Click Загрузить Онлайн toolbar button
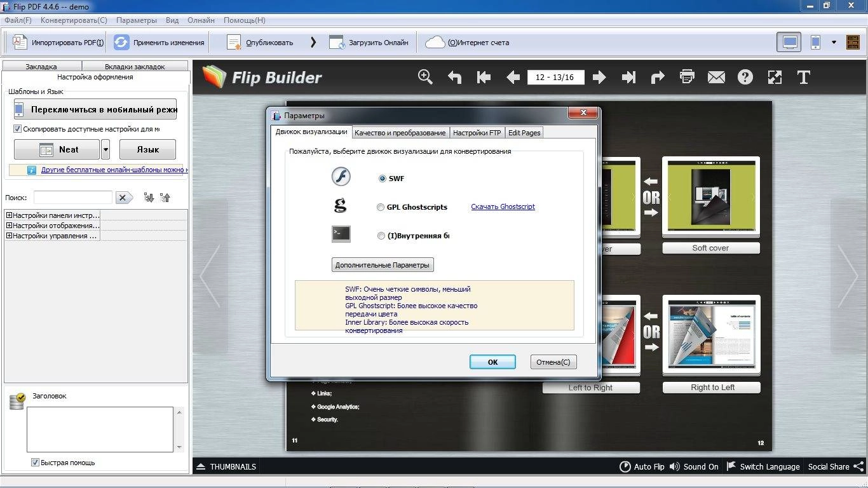This screenshot has height=488, width=868. [369, 43]
